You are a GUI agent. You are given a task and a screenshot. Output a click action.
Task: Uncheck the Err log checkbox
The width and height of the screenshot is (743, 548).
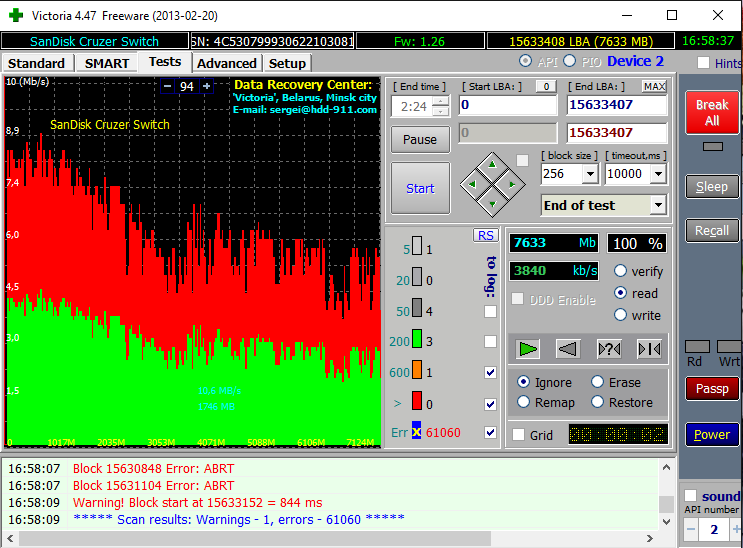point(490,433)
